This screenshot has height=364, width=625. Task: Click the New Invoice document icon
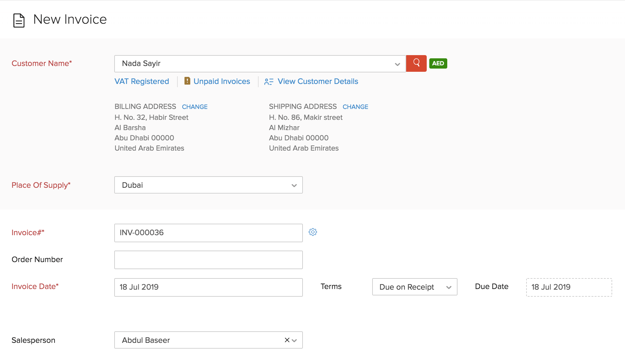[x=19, y=20]
